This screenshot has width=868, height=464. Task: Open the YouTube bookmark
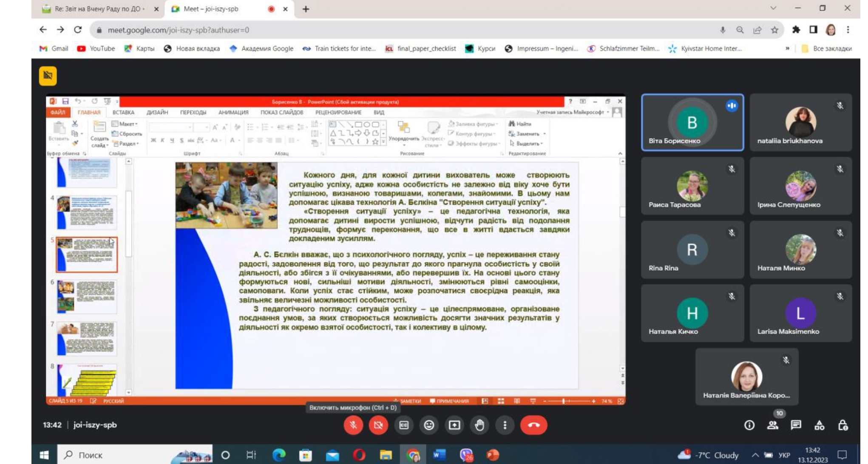(96, 48)
